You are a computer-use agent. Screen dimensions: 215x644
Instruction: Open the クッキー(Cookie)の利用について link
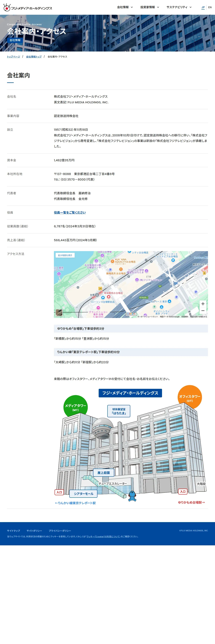pos(103,536)
